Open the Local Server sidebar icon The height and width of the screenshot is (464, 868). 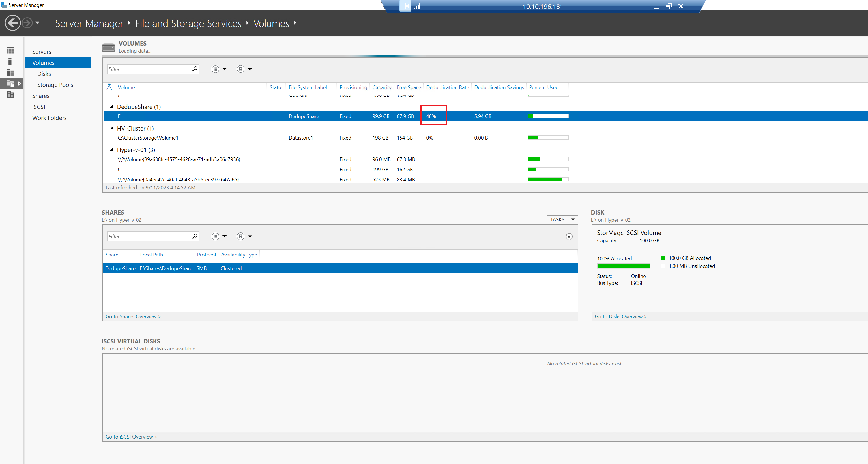tap(10, 61)
